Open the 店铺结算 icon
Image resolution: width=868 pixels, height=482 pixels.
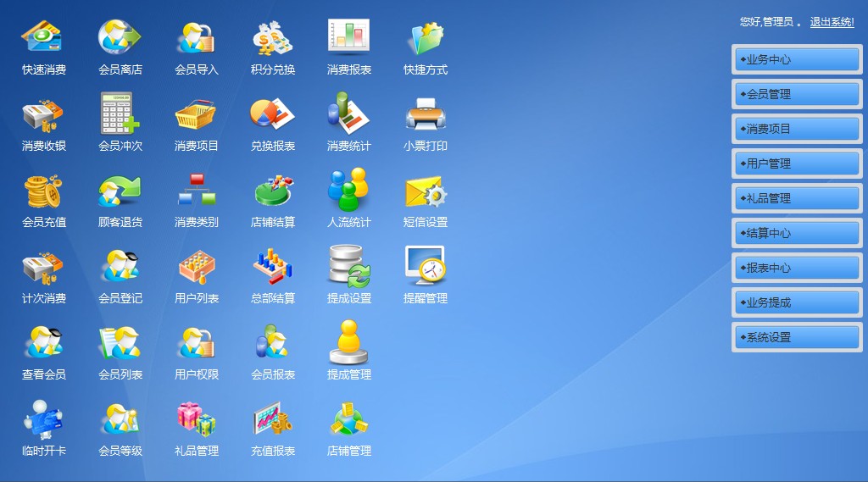tap(273, 191)
